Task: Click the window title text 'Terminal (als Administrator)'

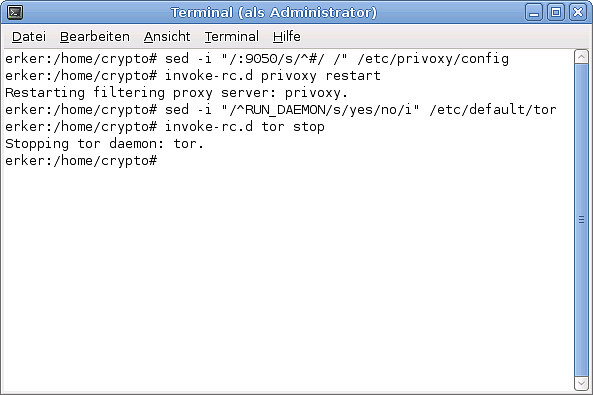Action: click(x=274, y=12)
